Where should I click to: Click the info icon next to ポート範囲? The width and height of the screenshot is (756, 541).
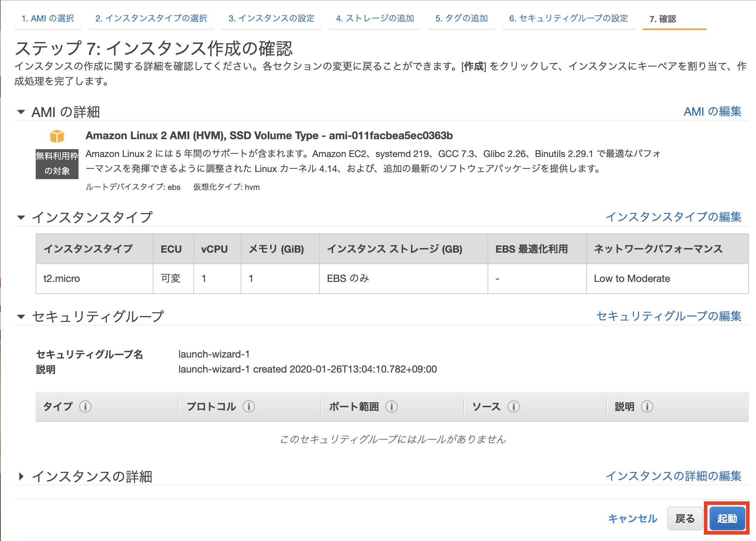392,406
